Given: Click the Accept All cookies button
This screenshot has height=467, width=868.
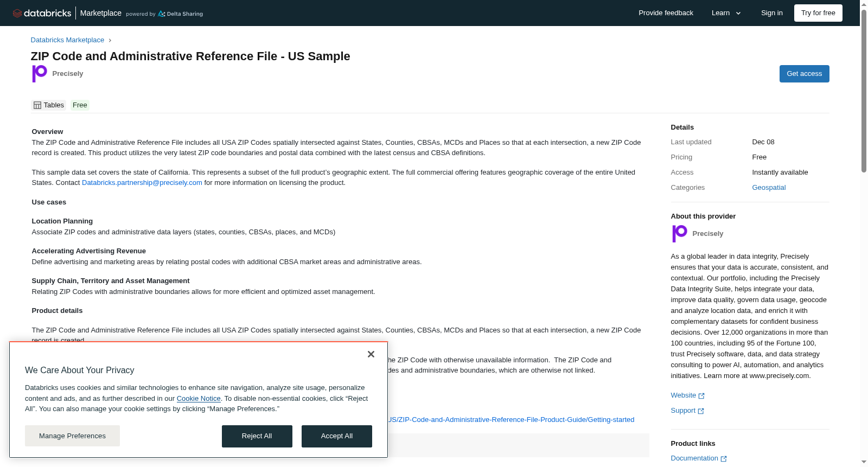Looking at the screenshot, I should 337,437.
